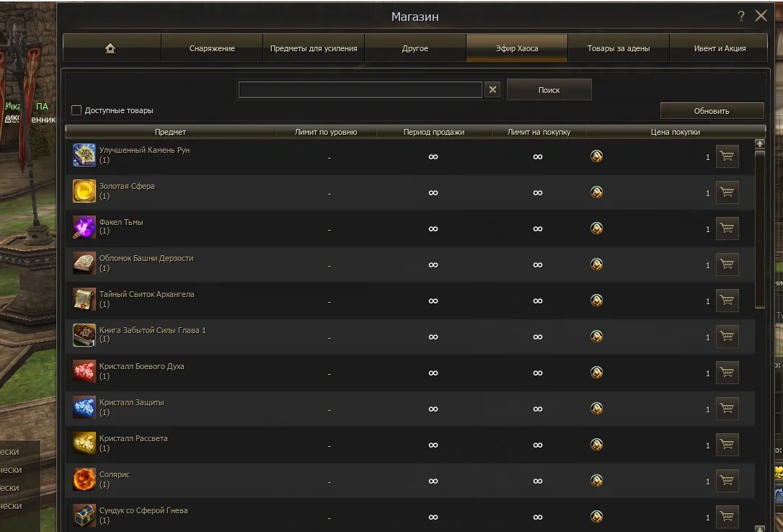The image size is (783, 532).
Task: Select the Кристалл Рассвета item name
Action: click(x=133, y=438)
